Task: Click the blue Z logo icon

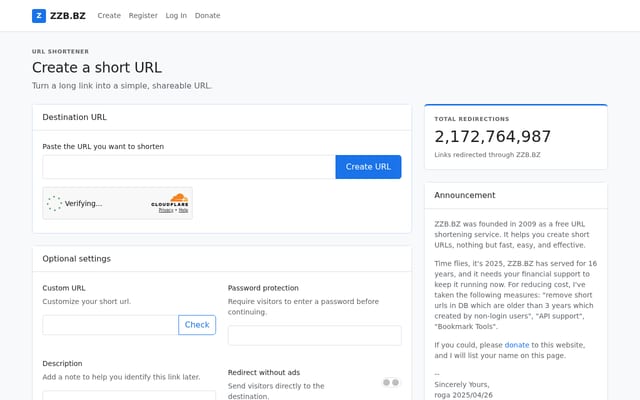Action: [x=39, y=16]
